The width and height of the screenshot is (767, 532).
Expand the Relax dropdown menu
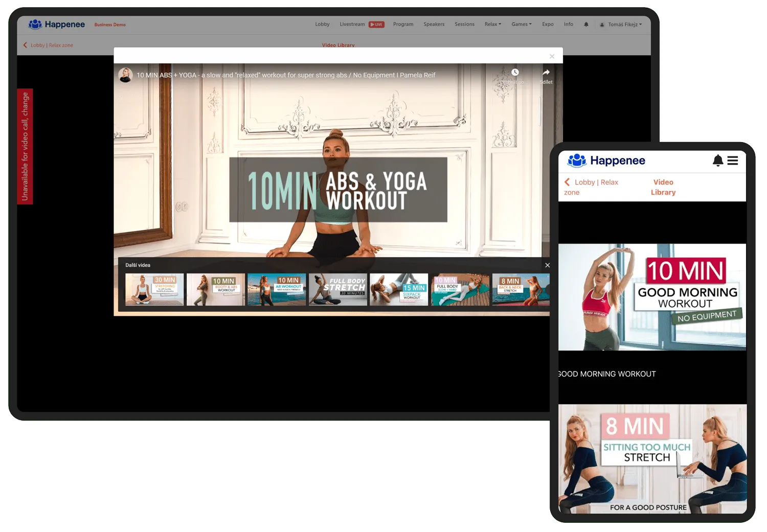(x=493, y=24)
